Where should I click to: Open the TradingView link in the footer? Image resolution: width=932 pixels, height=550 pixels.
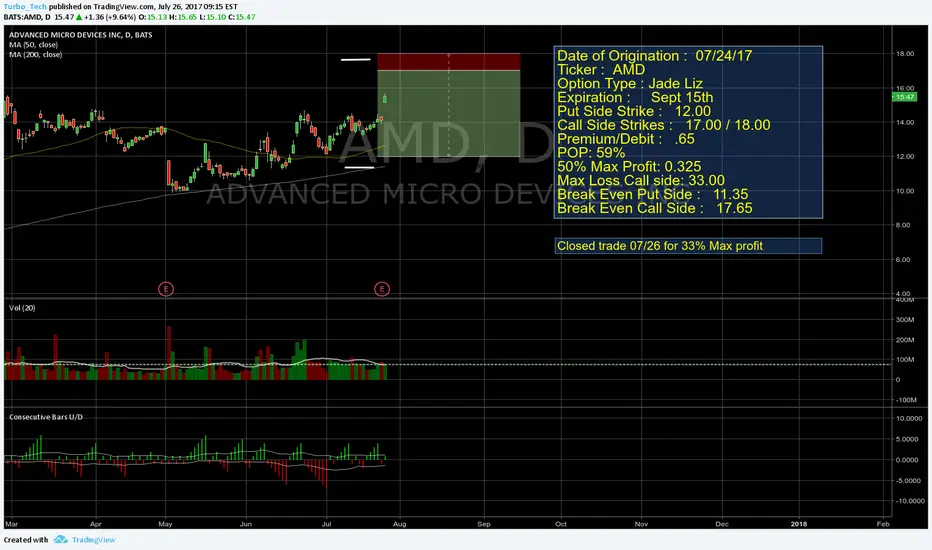click(93, 540)
